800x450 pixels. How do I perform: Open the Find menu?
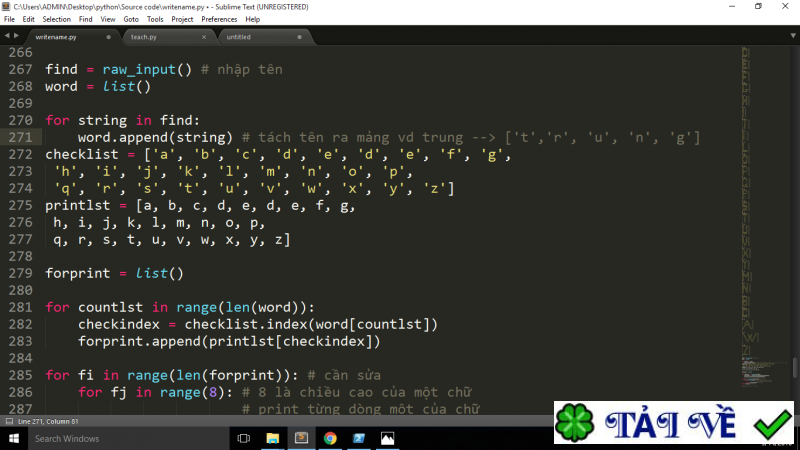coord(85,19)
